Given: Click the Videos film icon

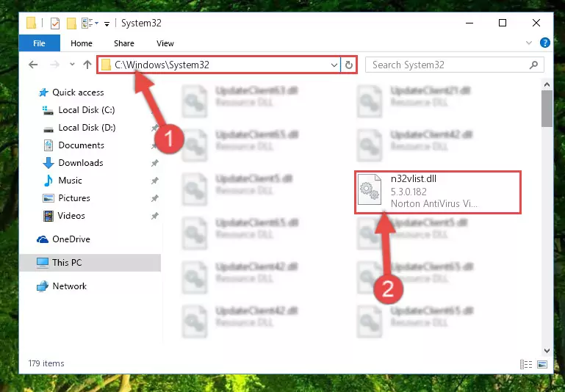Looking at the screenshot, I should coord(48,216).
